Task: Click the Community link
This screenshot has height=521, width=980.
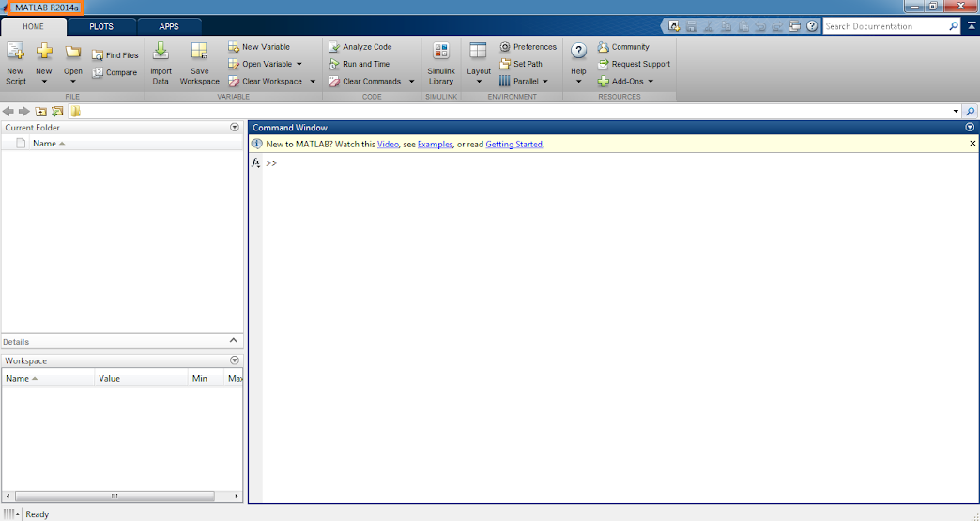Action: coord(623,47)
